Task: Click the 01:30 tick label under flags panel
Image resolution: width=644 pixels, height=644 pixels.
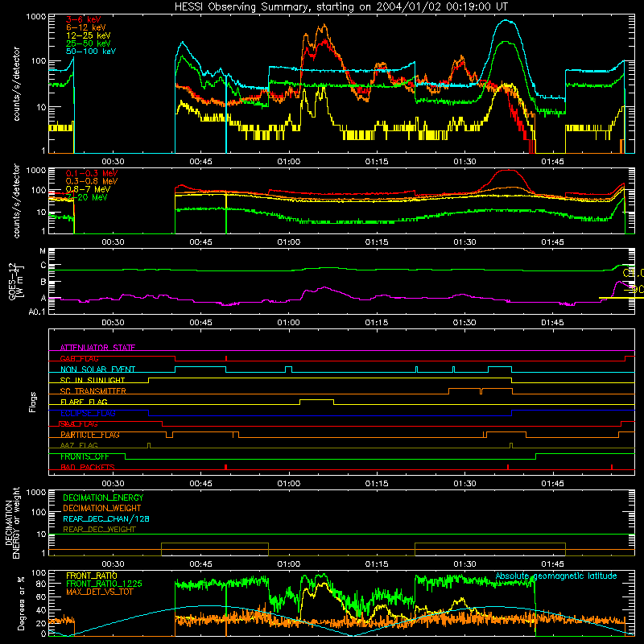Action: point(464,484)
